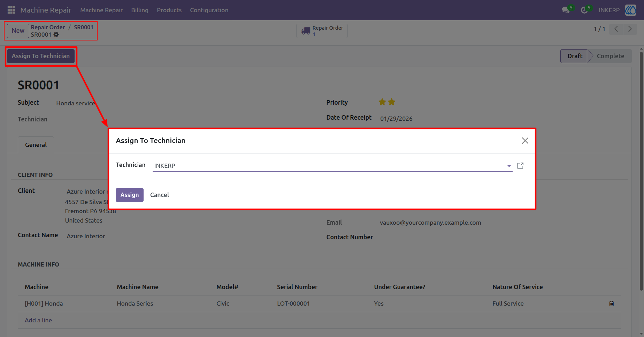Click the Honda Series machine name cell
The height and width of the screenshot is (337, 644).
click(135, 304)
